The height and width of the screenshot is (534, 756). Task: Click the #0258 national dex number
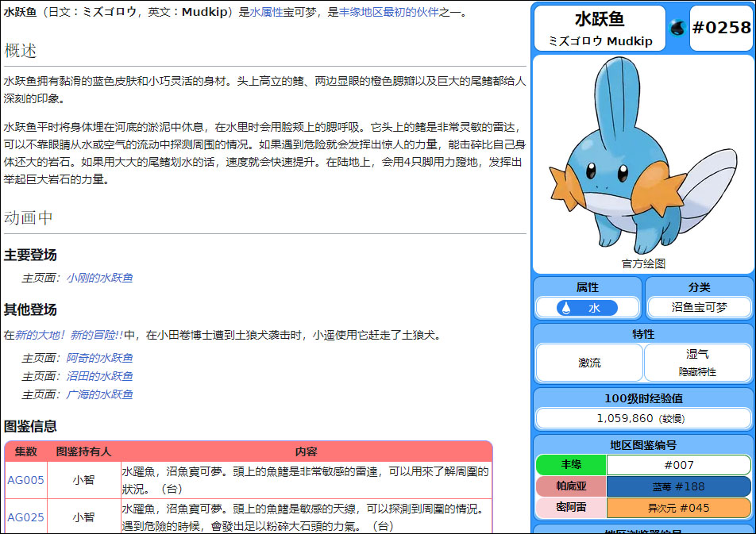[721, 28]
